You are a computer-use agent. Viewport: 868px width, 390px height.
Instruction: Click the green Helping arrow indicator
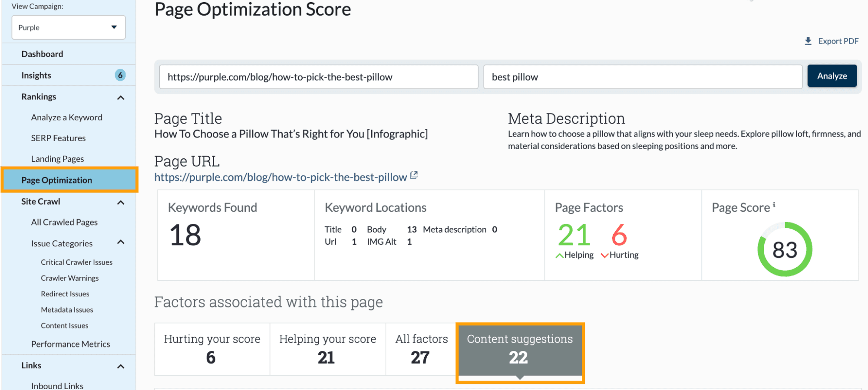[559, 256]
